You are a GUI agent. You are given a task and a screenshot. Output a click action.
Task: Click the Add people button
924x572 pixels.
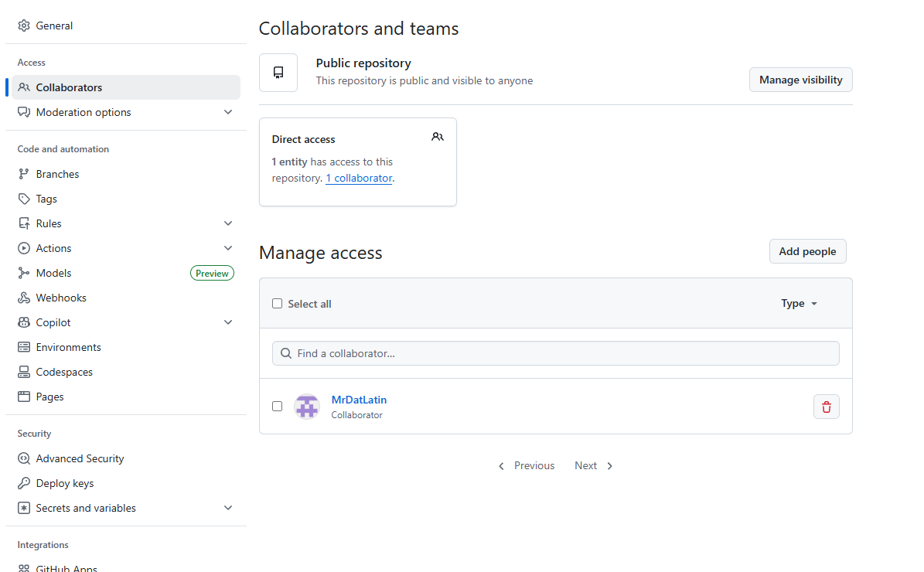point(807,251)
